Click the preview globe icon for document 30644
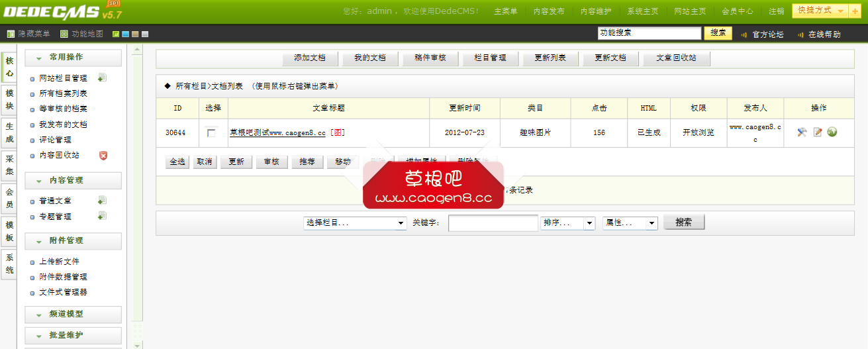 pyautogui.click(x=832, y=132)
